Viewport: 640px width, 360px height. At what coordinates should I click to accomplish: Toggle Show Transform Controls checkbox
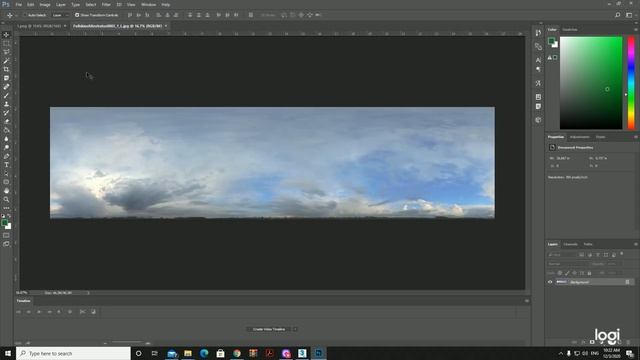77,15
